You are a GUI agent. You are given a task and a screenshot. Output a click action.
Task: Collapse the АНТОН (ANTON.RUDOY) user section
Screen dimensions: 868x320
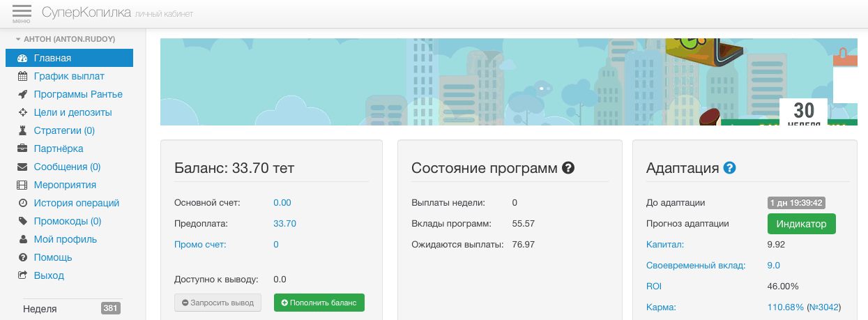64,39
